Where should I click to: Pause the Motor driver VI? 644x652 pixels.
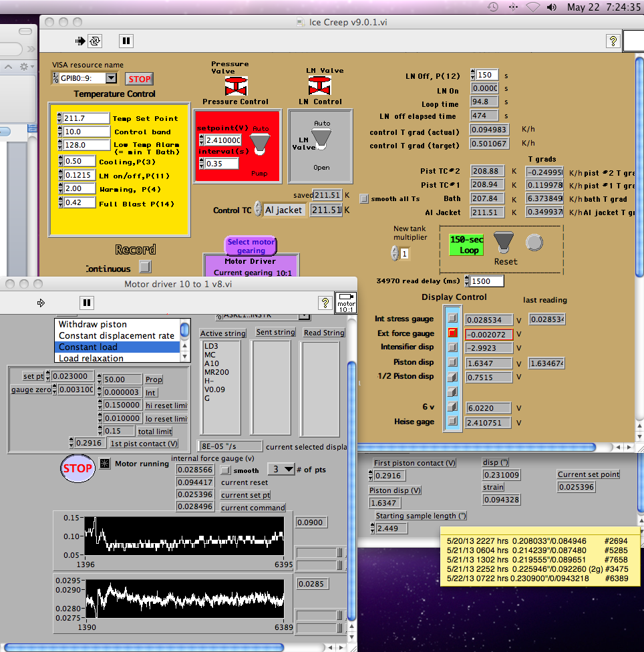pyautogui.click(x=86, y=303)
